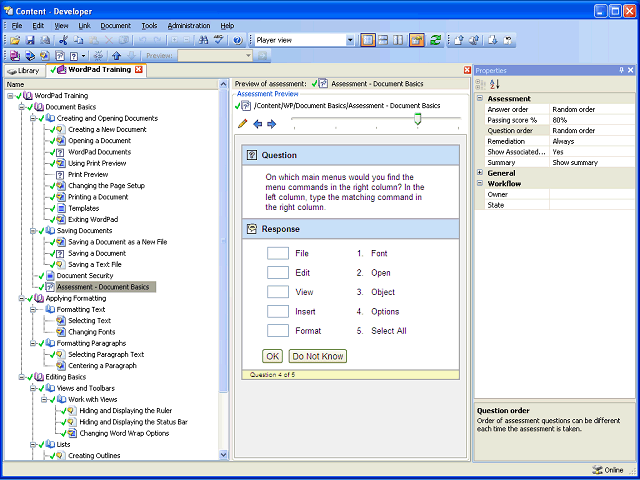640x480 pixels.
Task: Click the input box next to File
Action: [278, 253]
